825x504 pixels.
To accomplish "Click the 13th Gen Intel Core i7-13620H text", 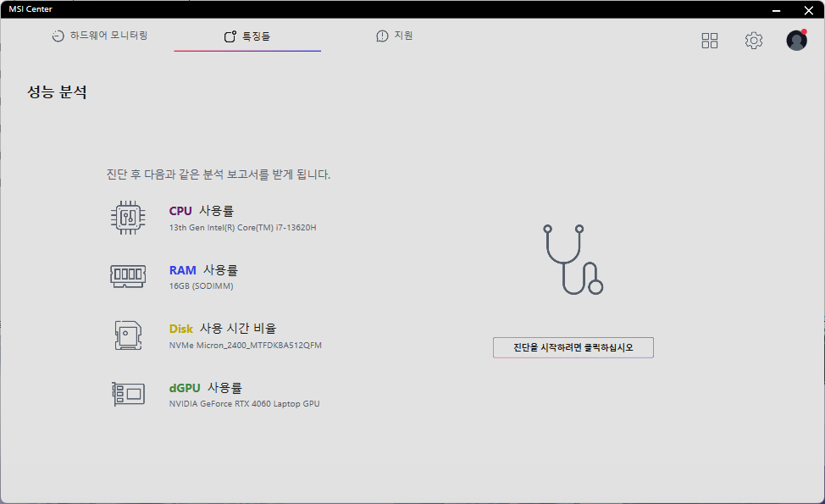I will pos(242,228).
